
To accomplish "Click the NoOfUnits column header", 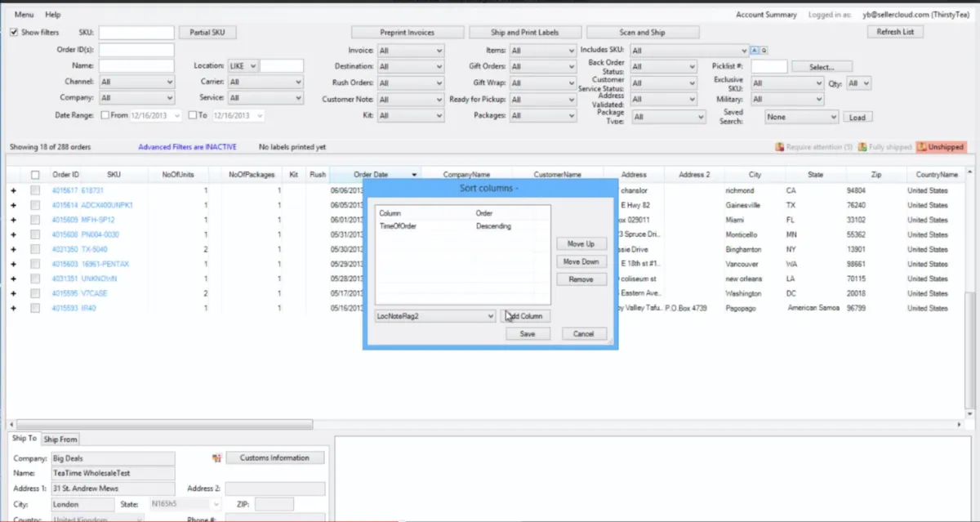I will pyautogui.click(x=178, y=175).
